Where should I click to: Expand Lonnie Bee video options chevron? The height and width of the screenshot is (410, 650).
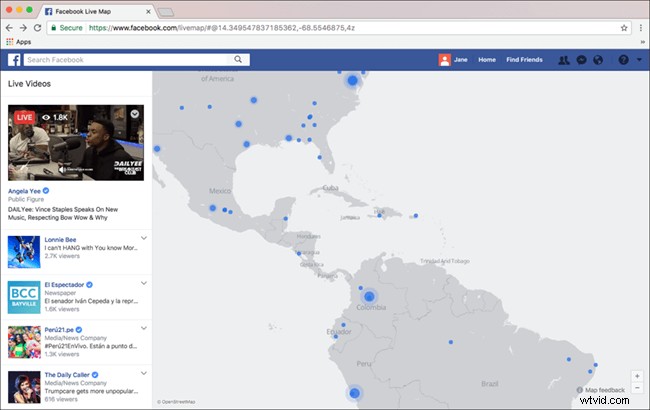pyautogui.click(x=144, y=238)
